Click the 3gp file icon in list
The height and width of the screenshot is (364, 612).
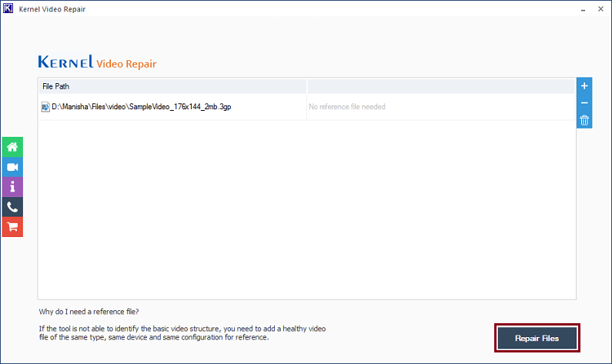click(x=45, y=107)
